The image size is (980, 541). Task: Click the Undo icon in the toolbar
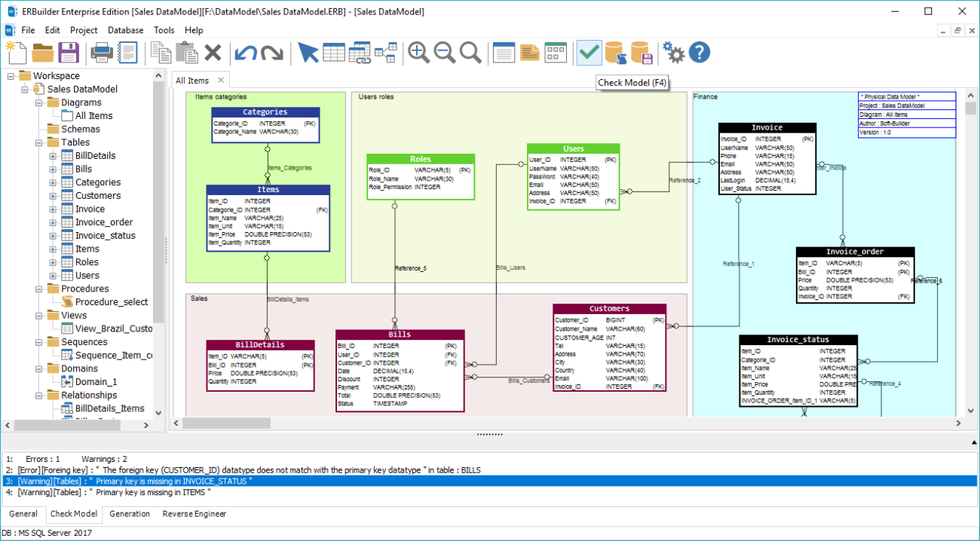pos(247,53)
